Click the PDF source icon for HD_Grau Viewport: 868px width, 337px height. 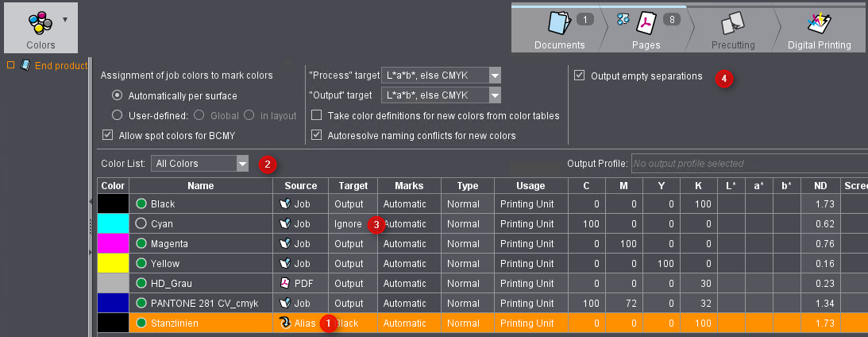285,283
